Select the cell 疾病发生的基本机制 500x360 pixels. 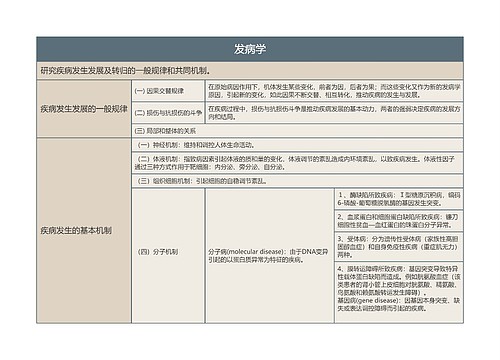[84, 230]
